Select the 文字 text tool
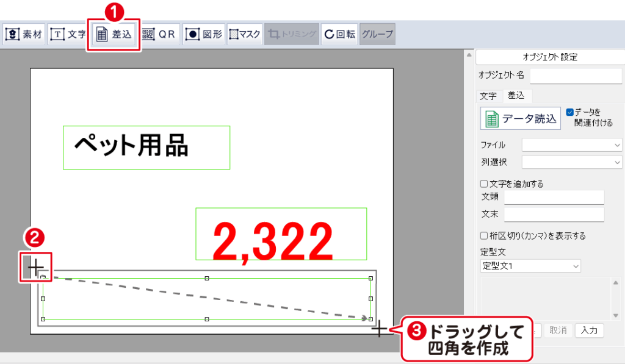This screenshot has height=364, width=625. tap(68, 35)
